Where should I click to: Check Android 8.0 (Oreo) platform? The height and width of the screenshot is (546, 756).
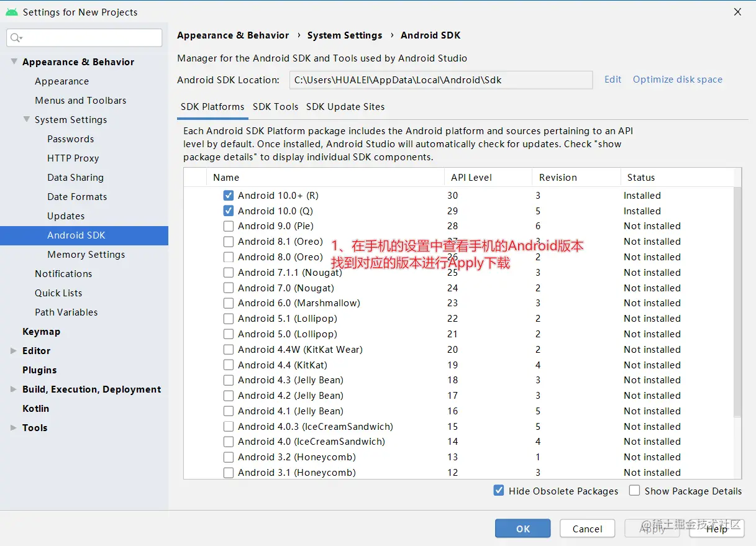229,257
